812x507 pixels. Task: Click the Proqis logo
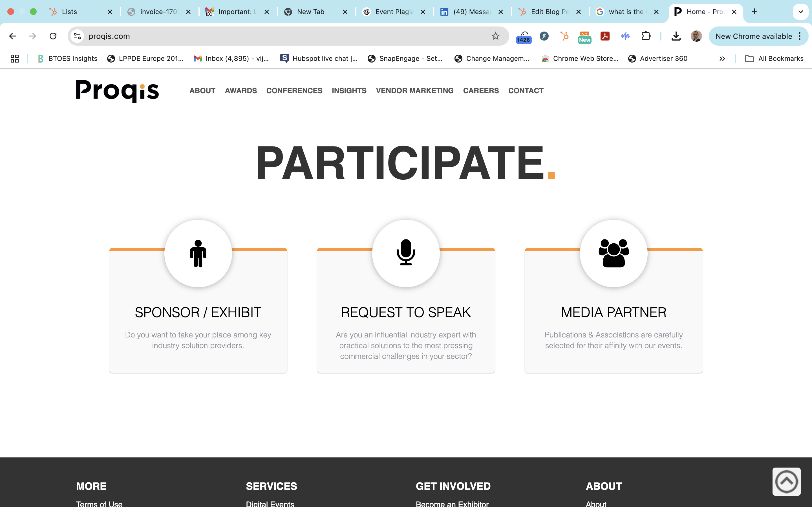tap(117, 90)
